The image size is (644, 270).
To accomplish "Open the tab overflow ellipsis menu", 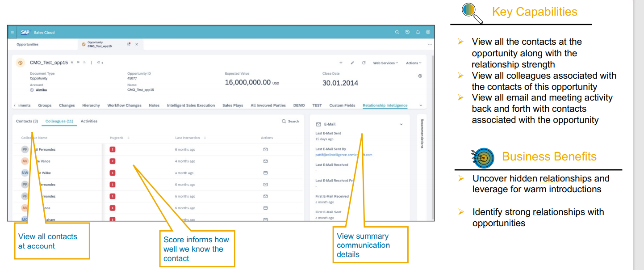I will (430, 44).
